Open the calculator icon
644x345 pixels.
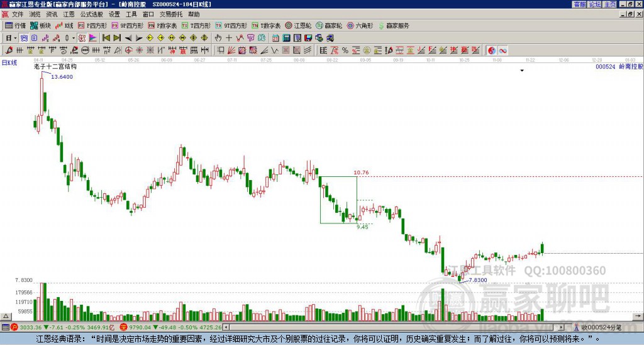pyautogui.click(x=287, y=38)
